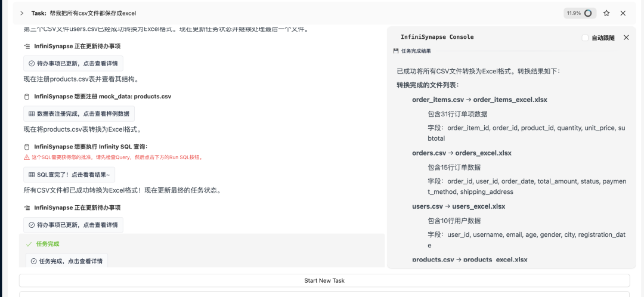Click text 现在注册products.csv表并查看其结构。

[x=81, y=79]
